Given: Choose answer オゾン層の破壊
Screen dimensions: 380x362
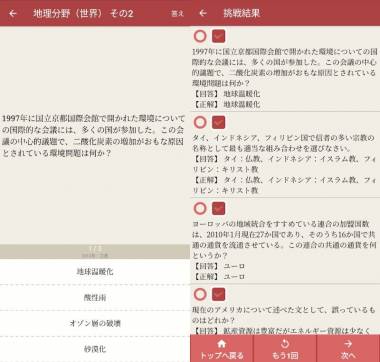Looking at the screenshot, I should point(95,323).
